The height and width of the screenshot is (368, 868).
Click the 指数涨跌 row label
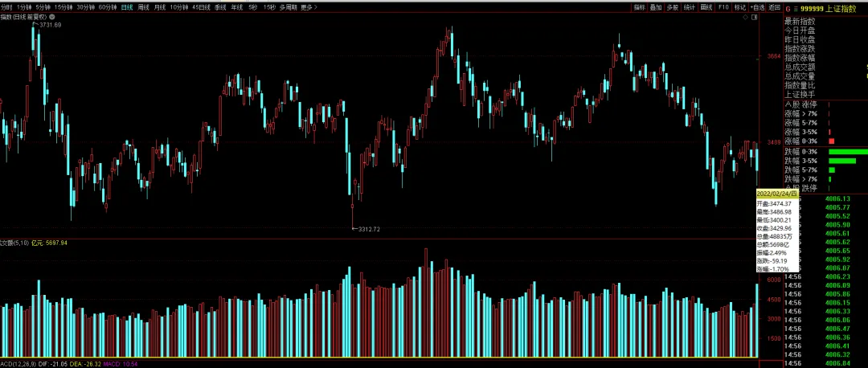pyautogui.click(x=800, y=49)
